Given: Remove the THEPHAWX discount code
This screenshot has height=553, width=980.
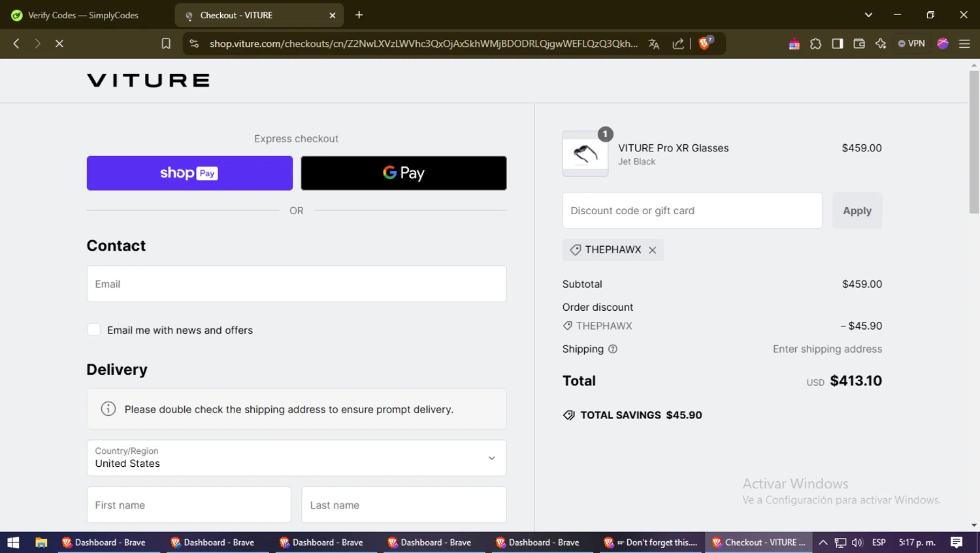Looking at the screenshot, I should tap(652, 250).
